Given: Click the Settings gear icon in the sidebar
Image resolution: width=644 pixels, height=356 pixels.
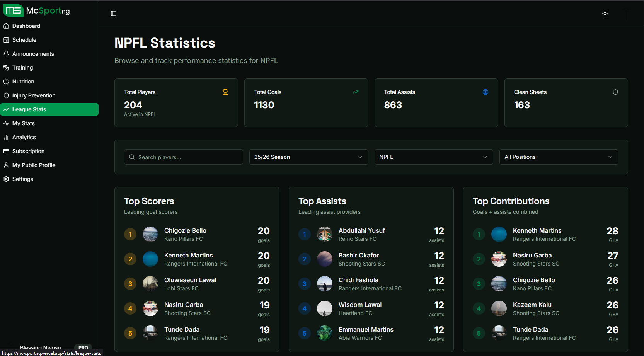Looking at the screenshot, I should point(6,179).
